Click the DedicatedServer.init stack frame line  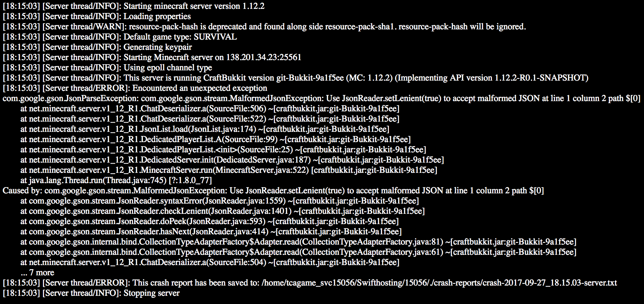[232, 160]
